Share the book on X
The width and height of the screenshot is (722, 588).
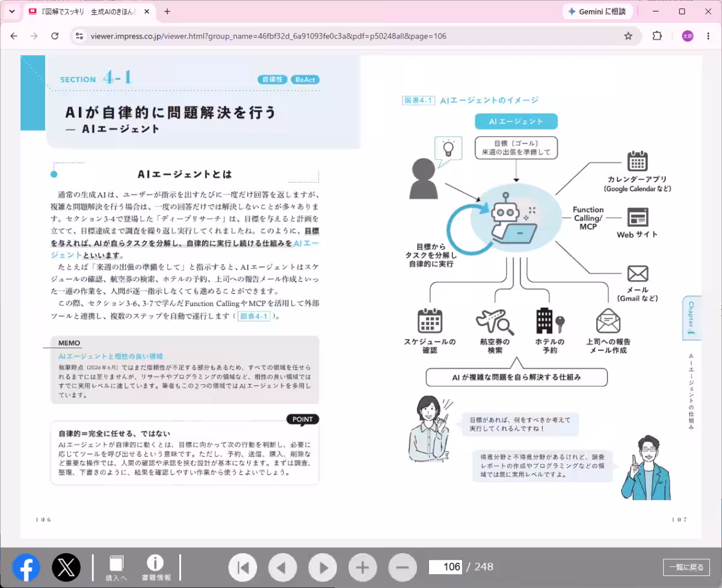[66, 568]
